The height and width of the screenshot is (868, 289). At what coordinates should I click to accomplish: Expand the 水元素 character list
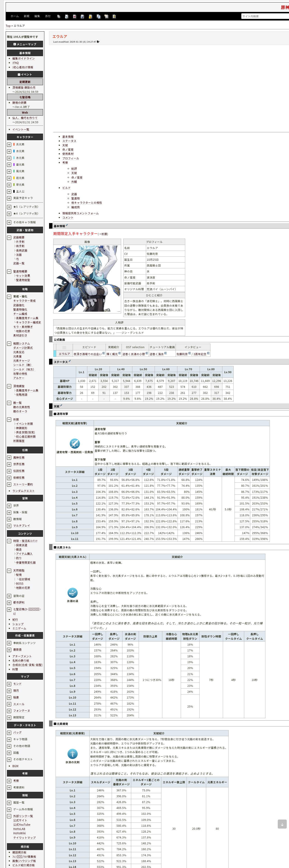pyautogui.click(x=9, y=151)
